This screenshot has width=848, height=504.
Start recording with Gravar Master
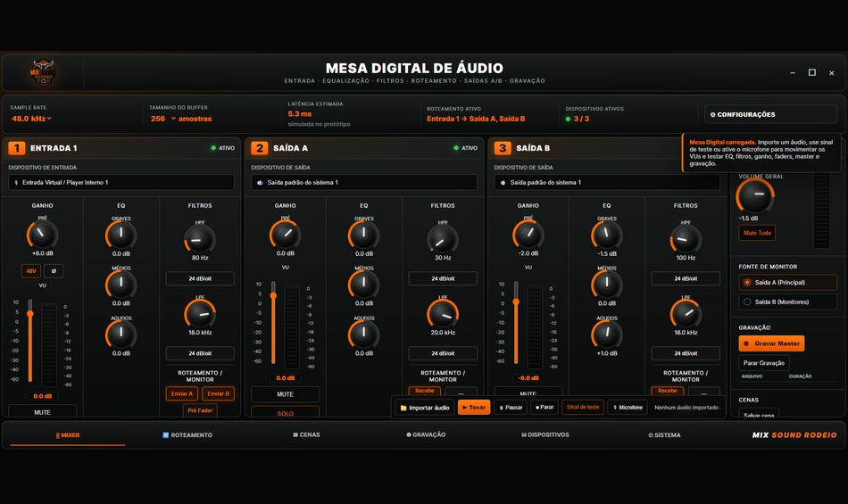tap(771, 343)
